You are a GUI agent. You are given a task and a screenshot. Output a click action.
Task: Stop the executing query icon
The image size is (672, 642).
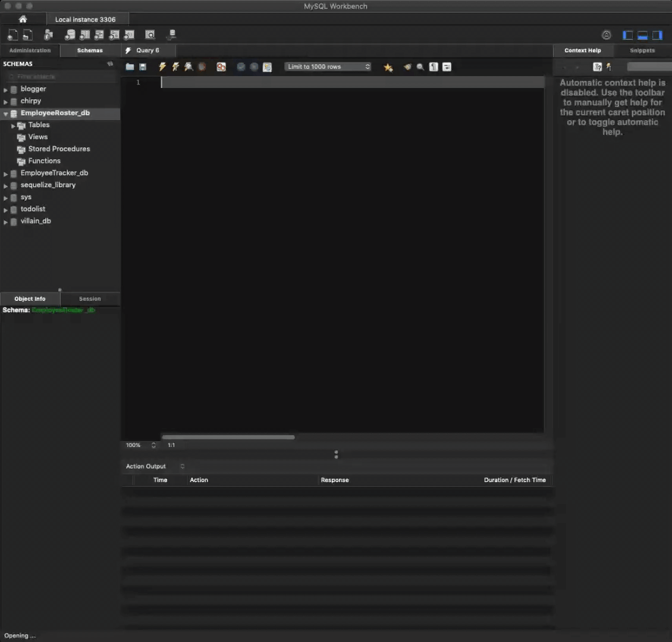pos(202,67)
